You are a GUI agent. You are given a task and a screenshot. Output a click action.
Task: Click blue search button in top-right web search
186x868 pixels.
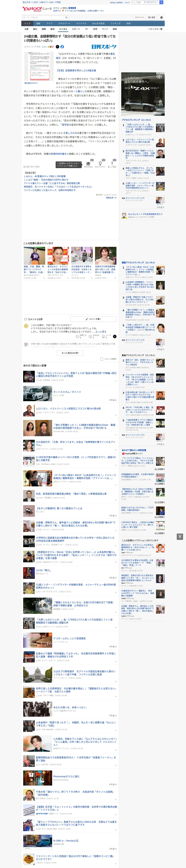click(161, 2)
